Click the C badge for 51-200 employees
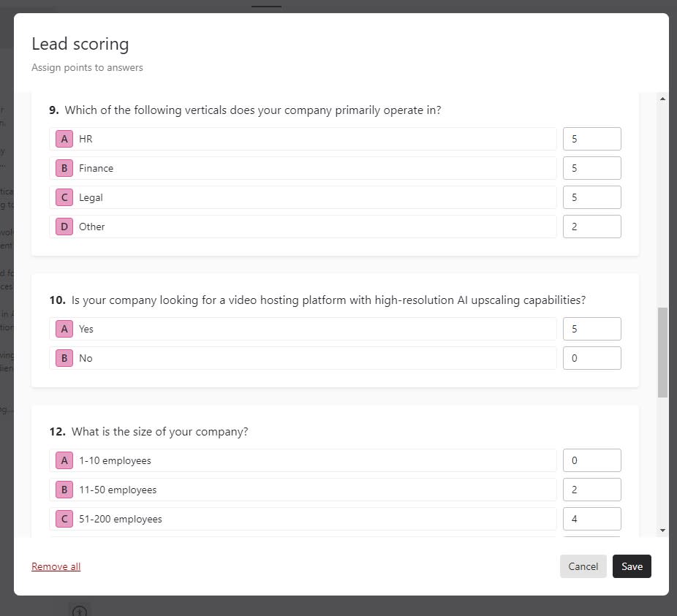 pyautogui.click(x=64, y=519)
